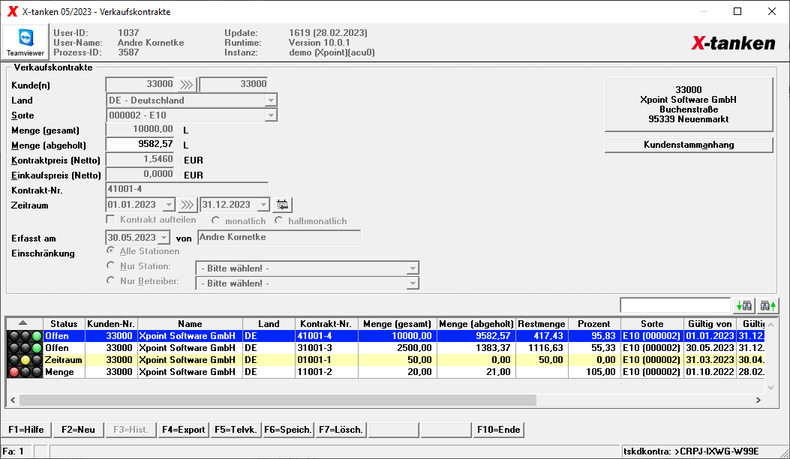This screenshot has width=790, height=459.
Task: Click search-up binoculars icon
Action: [768, 305]
